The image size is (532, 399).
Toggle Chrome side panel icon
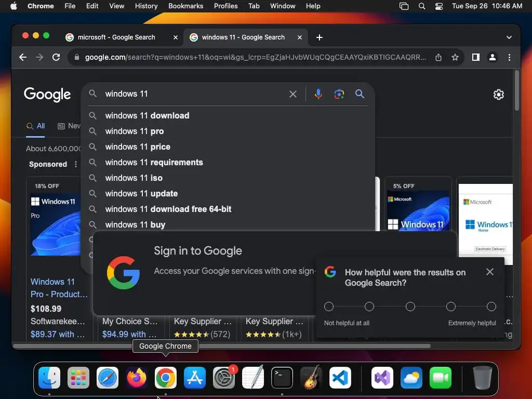[476, 57]
